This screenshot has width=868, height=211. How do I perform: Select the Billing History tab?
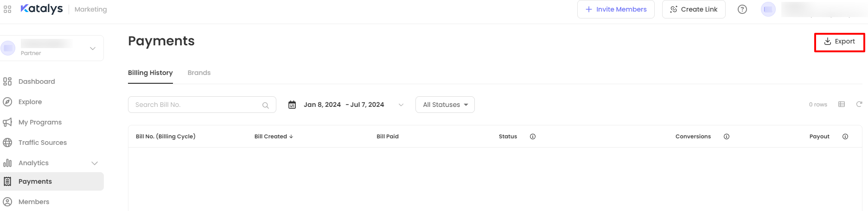click(x=150, y=73)
